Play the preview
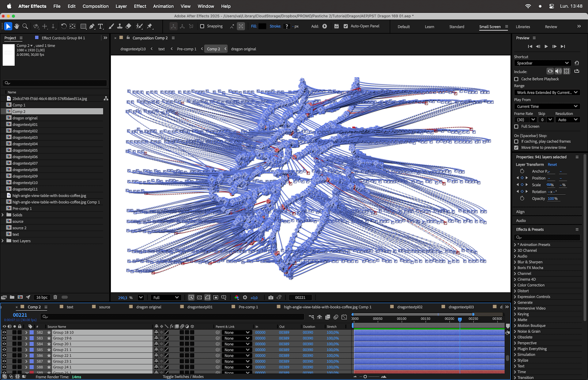Image resolution: width=588 pixels, height=380 pixels. point(546,46)
